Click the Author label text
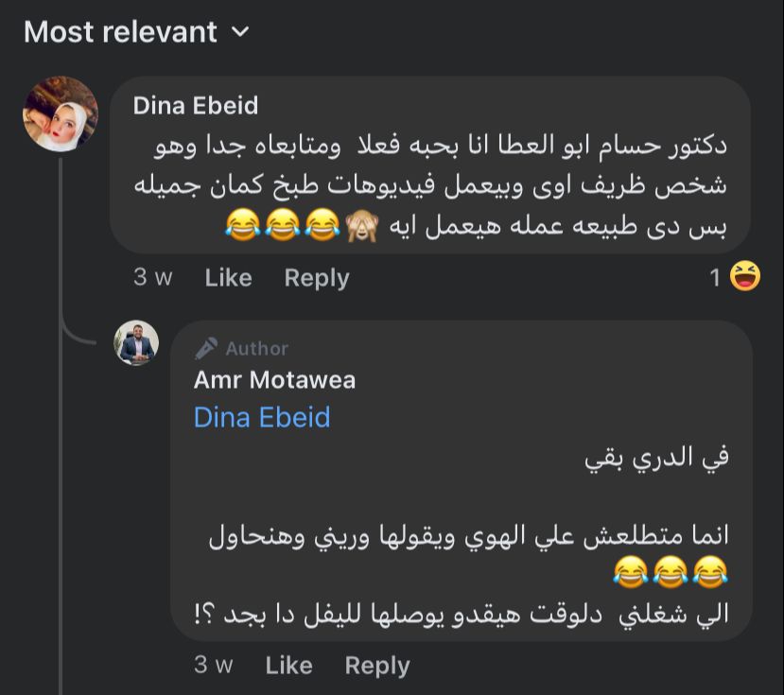784x695 pixels. (257, 349)
